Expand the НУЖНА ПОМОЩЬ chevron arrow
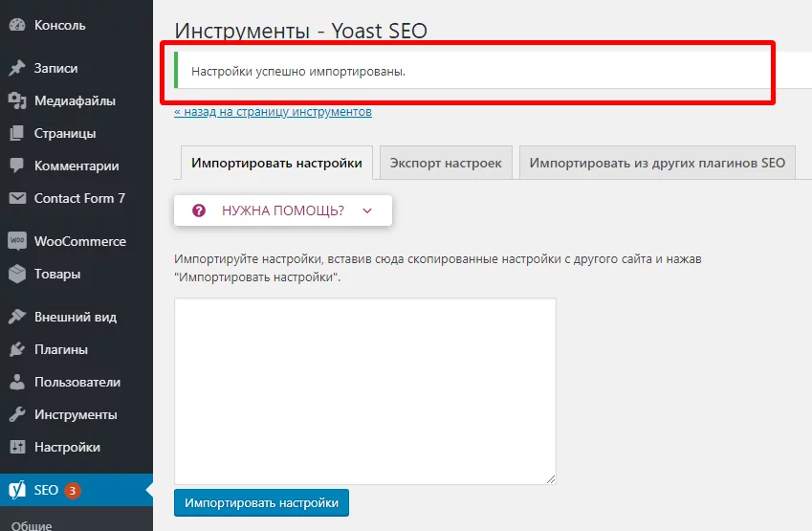 click(367, 210)
